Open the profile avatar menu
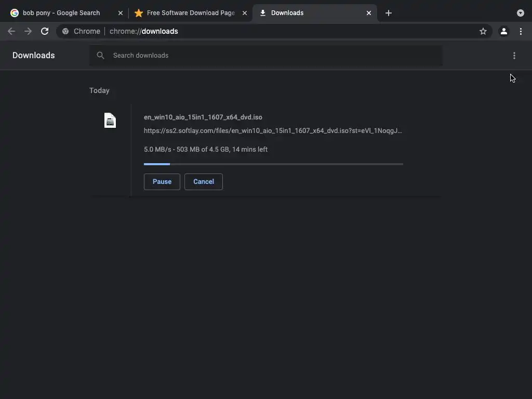Viewport: 532px width, 399px height. (x=503, y=31)
